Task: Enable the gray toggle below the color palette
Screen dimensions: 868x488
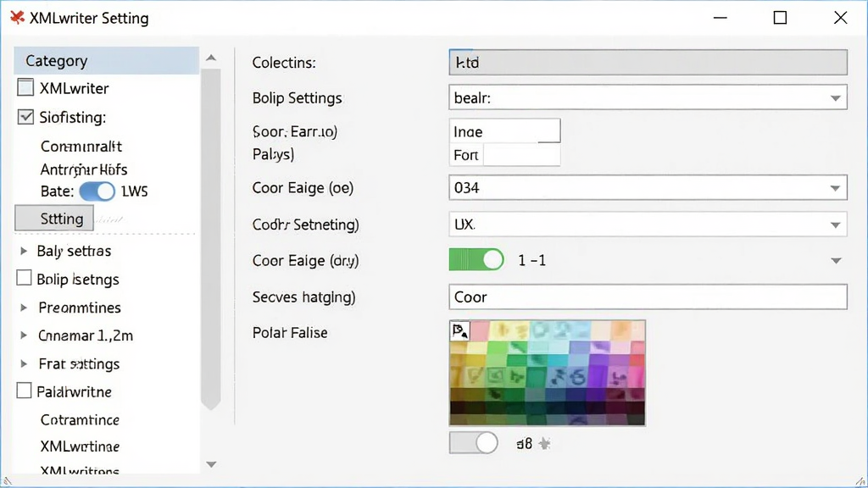Action: coord(473,443)
